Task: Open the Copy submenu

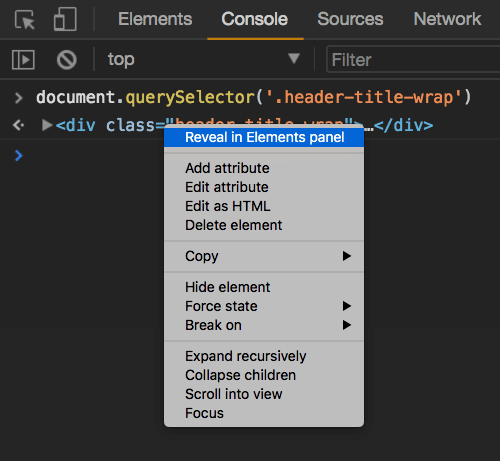Action: [x=264, y=256]
